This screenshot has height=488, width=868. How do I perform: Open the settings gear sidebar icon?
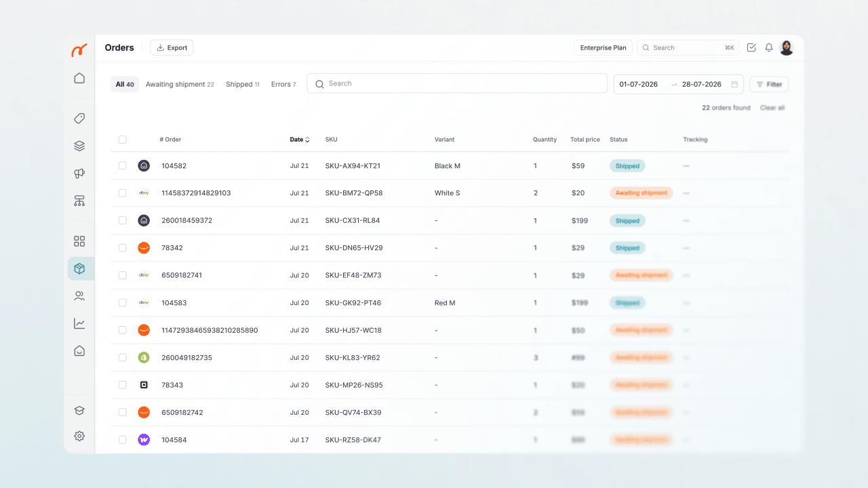coord(79,436)
